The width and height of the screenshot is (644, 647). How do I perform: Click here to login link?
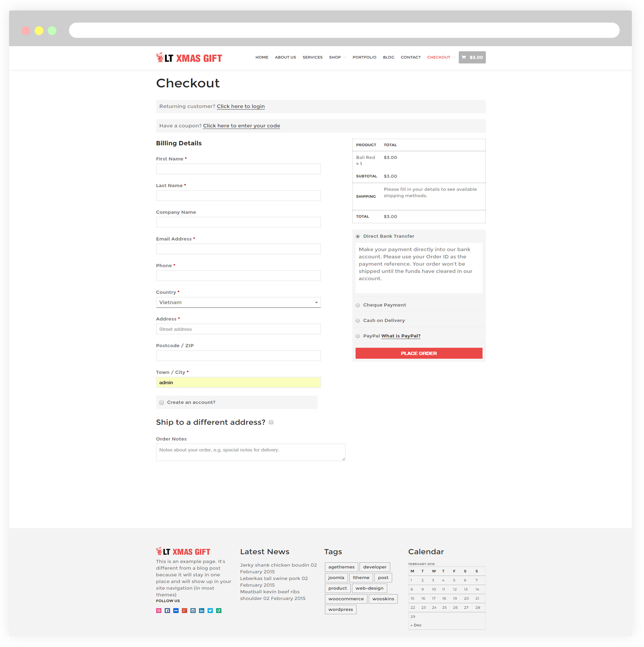[241, 106]
